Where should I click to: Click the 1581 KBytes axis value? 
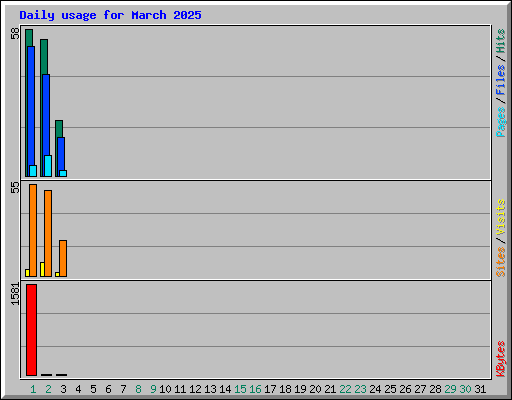pyautogui.click(x=15, y=294)
